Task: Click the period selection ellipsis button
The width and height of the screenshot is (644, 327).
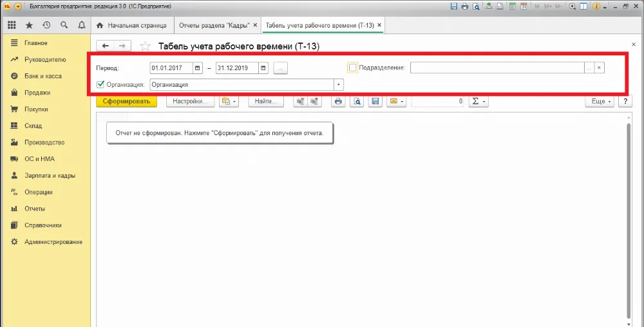Action: (x=281, y=68)
